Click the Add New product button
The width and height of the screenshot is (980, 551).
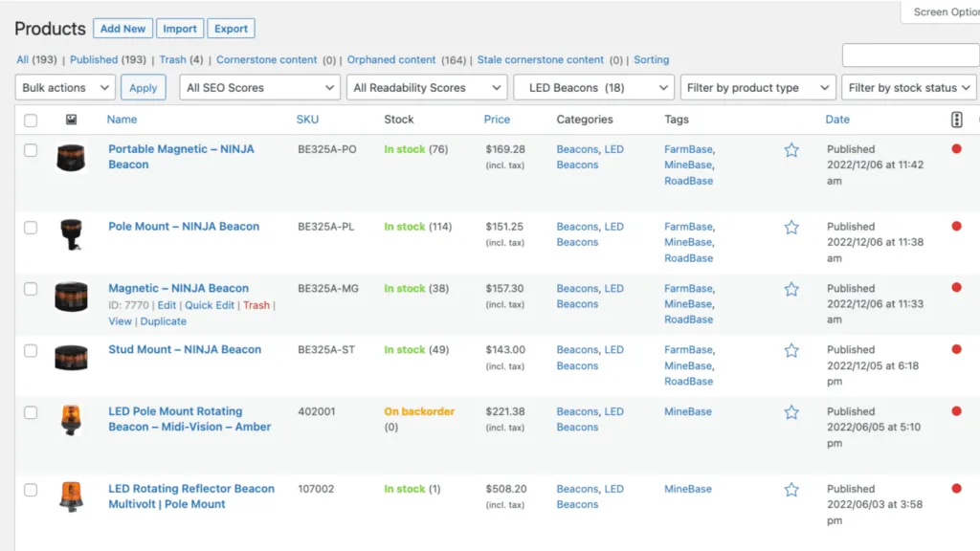[122, 29]
